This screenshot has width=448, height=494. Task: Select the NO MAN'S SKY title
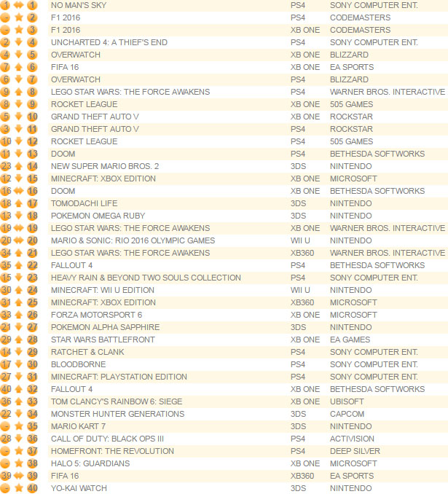pyautogui.click(x=79, y=5)
